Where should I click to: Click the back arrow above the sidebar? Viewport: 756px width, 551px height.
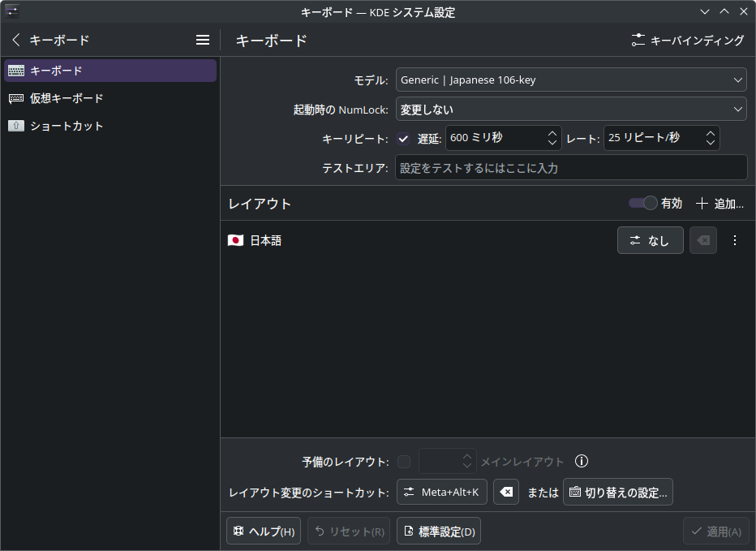15,39
